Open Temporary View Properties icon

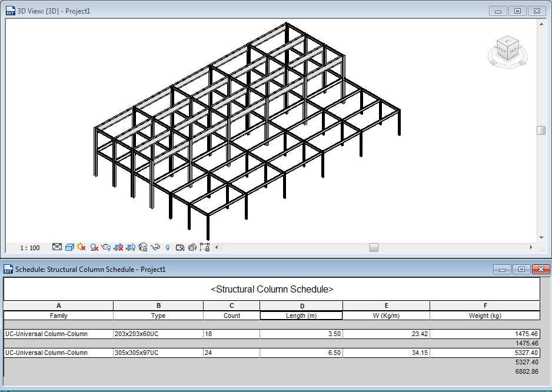180,248
